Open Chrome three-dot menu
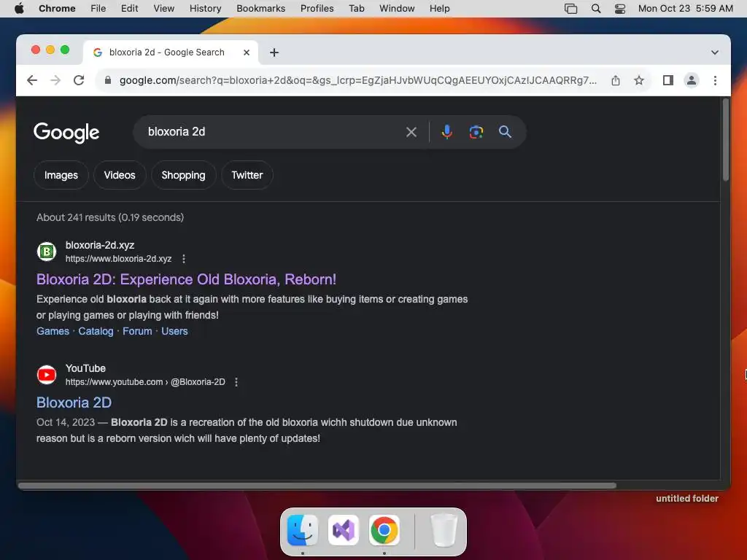747x560 pixels. [x=715, y=80]
